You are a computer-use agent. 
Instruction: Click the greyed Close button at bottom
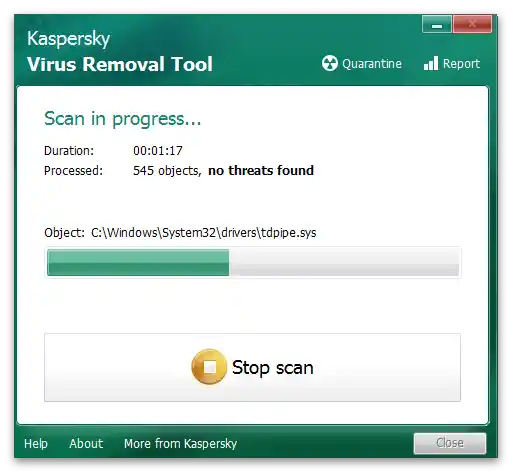(x=450, y=443)
